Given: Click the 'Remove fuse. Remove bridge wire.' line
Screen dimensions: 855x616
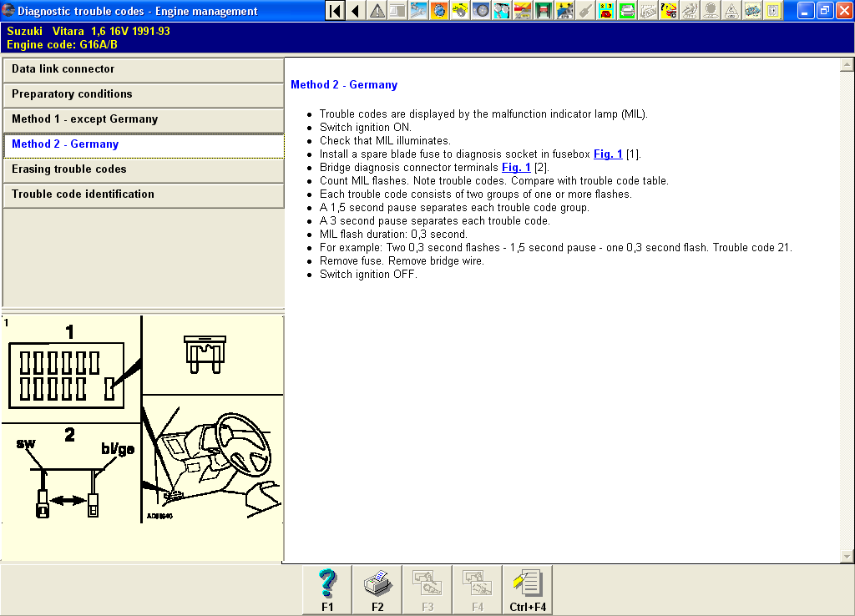Looking at the screenshot, I should tap(402, 261).
